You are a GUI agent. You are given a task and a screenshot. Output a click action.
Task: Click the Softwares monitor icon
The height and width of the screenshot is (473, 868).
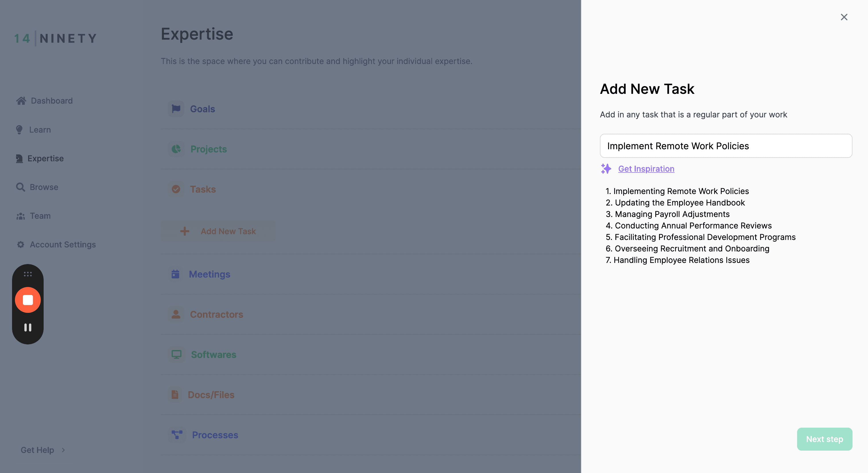tap(176, 354)
